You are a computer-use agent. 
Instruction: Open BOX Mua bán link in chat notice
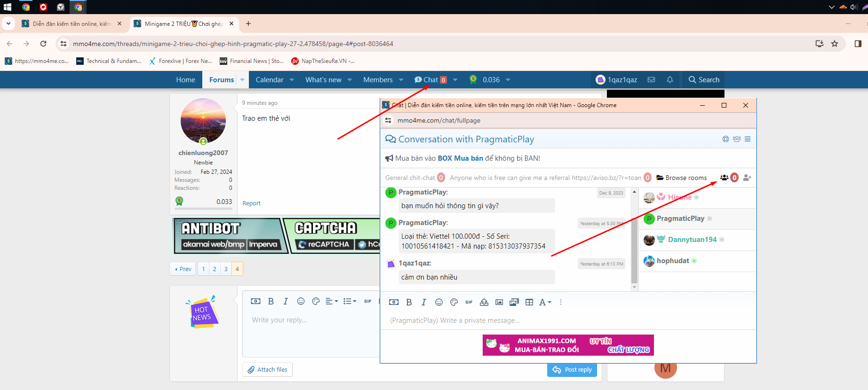tap(460, 158)
